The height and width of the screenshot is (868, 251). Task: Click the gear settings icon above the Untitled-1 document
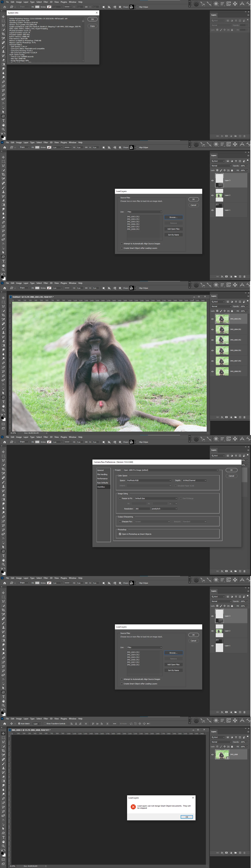coord(120,288)
